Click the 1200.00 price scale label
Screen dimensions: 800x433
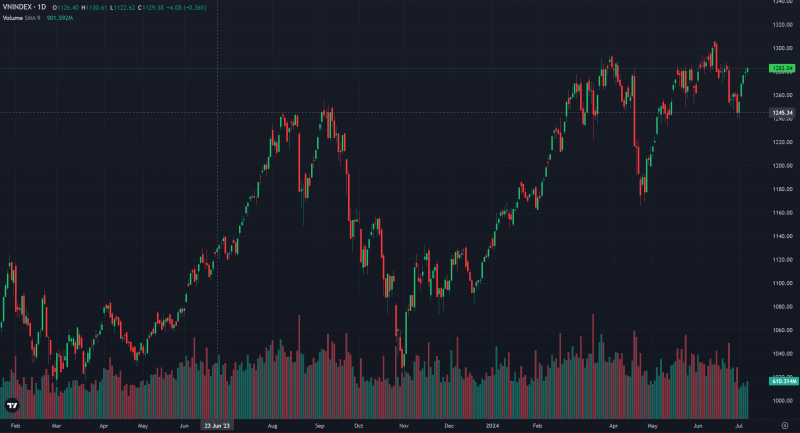coord(783,166)
